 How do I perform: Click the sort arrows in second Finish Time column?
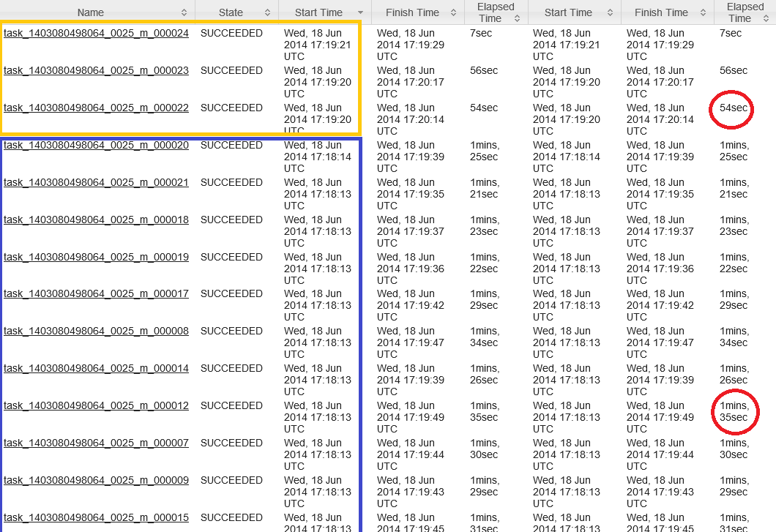click(x=703, y=12)
